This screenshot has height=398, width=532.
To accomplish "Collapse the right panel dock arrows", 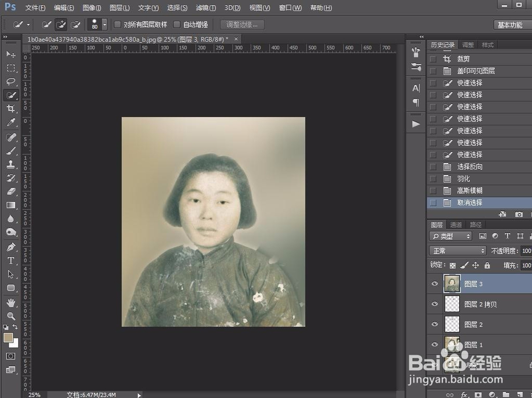I will tap(421, 37).
